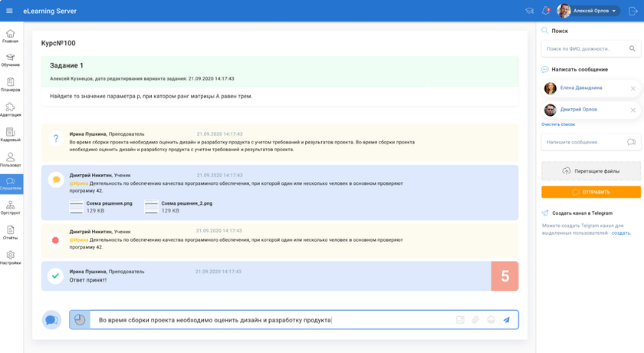644x353 pixels.
Task: Go to Отчёты in the sidebar
Action: [11, 233]
